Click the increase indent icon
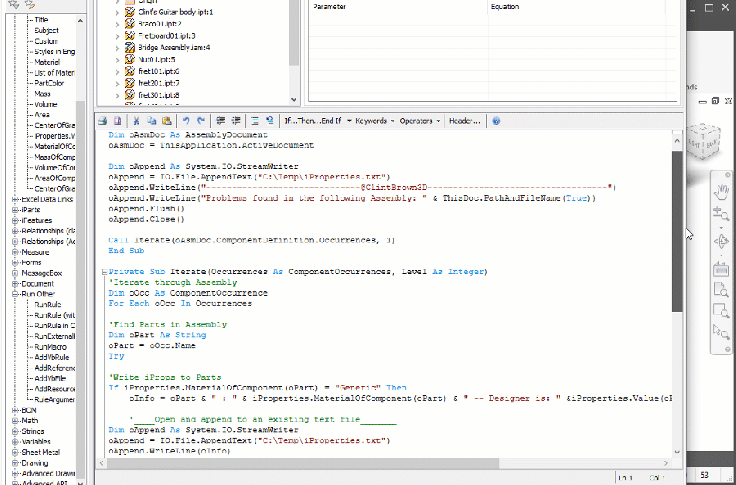This screenshot has height=485, width=736. 236,120
